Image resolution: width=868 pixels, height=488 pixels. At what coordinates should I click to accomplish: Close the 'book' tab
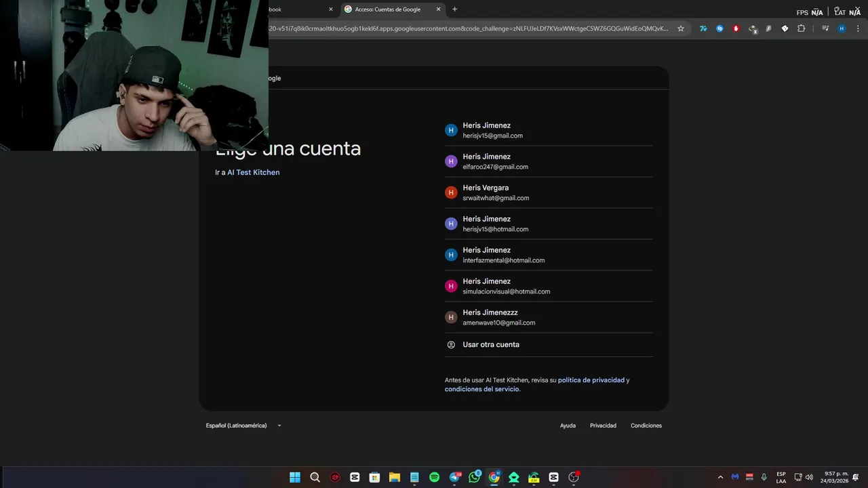(331, 9)
